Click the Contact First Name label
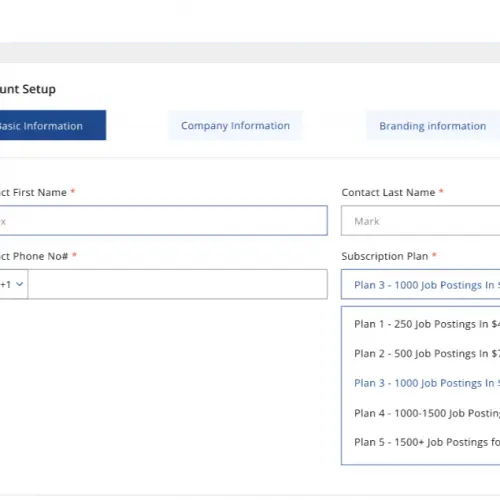Image resolution: width=500 pixels, height=500 pixels. (33, 192)
